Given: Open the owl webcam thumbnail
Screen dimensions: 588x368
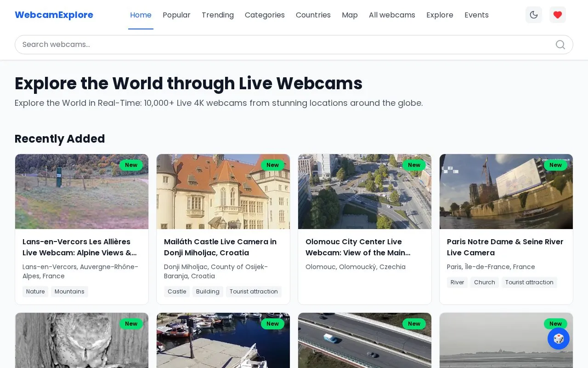Looking at the screenshot, I should point(82,340).
